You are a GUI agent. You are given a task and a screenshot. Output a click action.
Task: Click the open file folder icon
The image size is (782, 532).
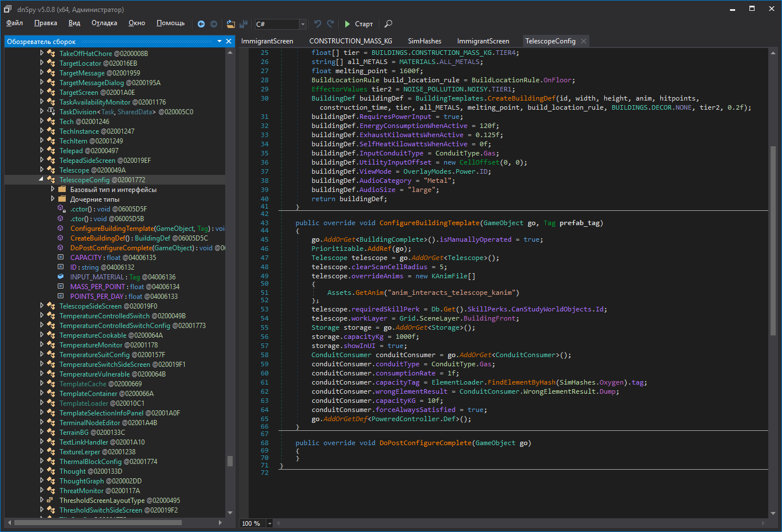point(230,24)
